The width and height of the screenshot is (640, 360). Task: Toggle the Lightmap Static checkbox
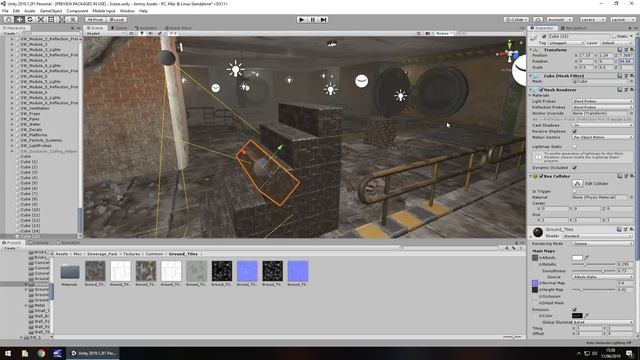[575, 146]
